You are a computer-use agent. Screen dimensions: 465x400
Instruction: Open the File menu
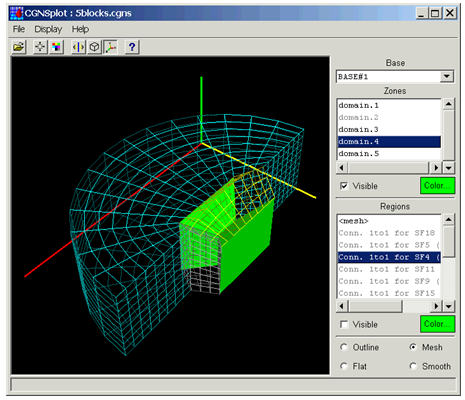click(x=19, y=29)
